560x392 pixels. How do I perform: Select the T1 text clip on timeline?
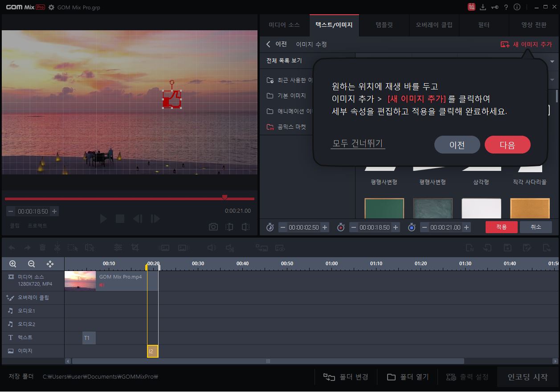[89, 338]
